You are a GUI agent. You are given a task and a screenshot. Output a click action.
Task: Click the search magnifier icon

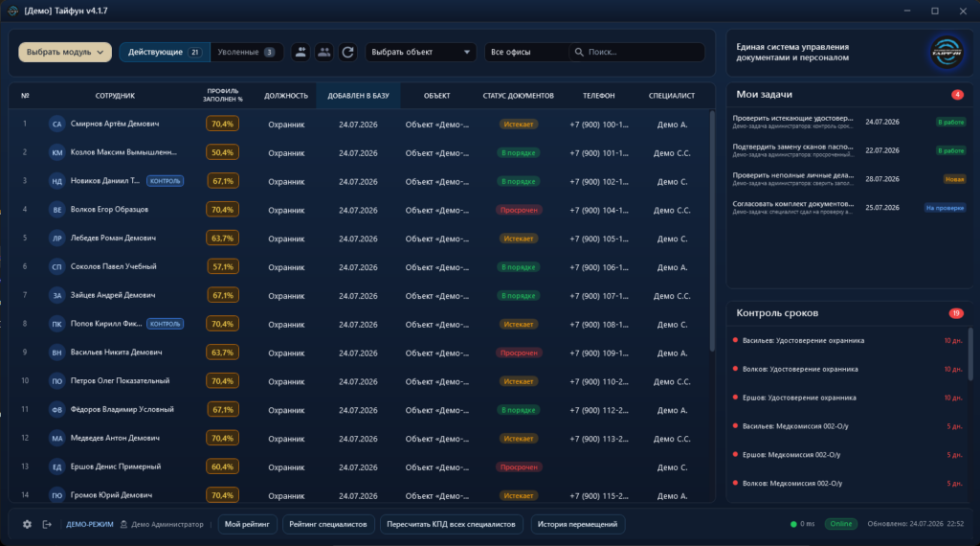[579, 52]
